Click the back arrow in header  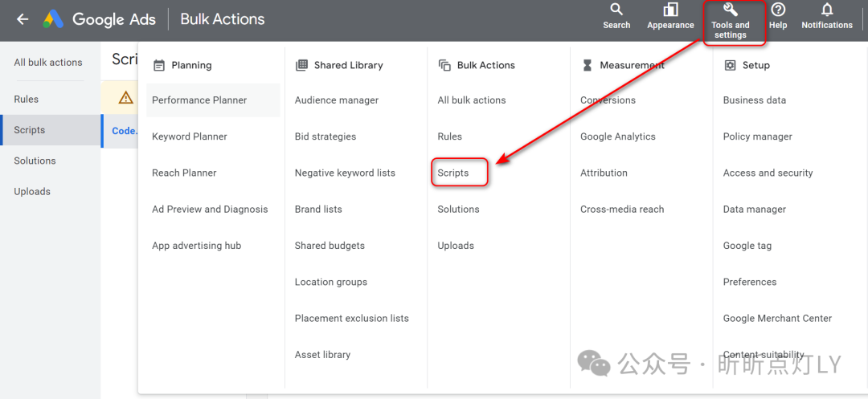(23, 19)
